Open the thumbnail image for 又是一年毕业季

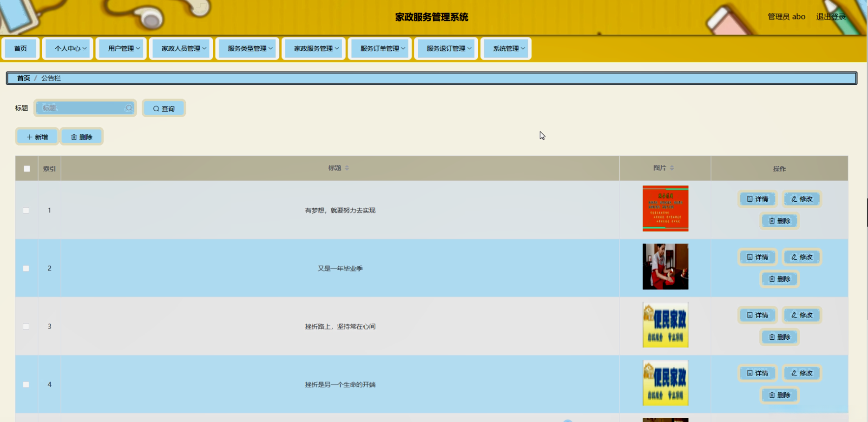(665, 266)
